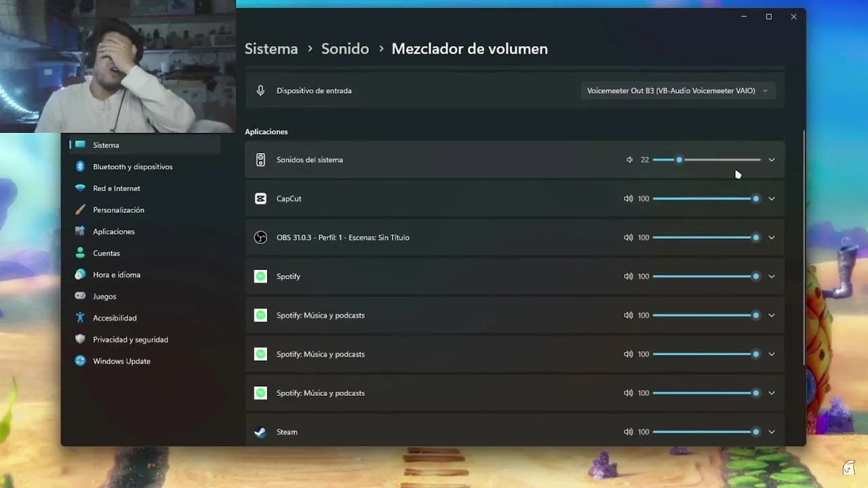Click the microphone icon beside Dispositivo de entrada
This screenshot has width=868, height=488.
click(260, 90)
